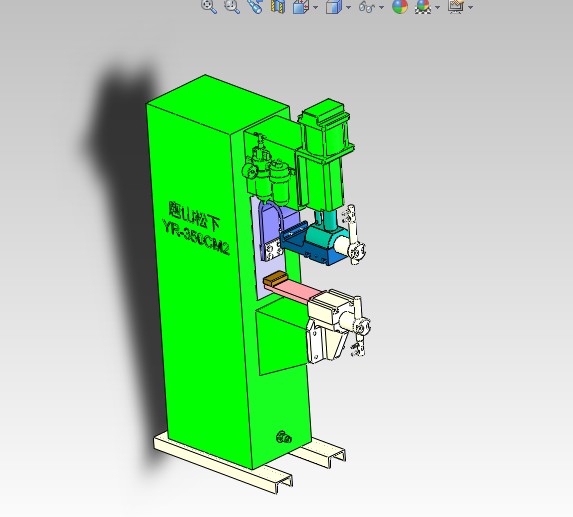Expand the Display Style dropdown arrow
The image size is (573, 517).
348,7
